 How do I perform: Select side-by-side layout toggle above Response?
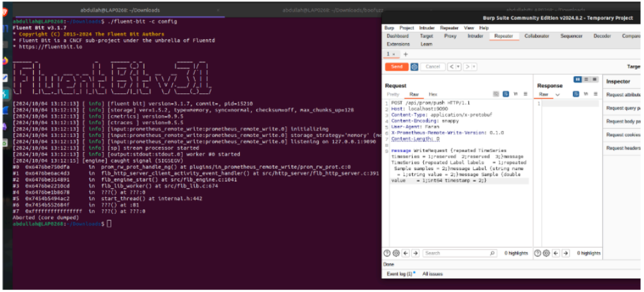tap(578, 79)
